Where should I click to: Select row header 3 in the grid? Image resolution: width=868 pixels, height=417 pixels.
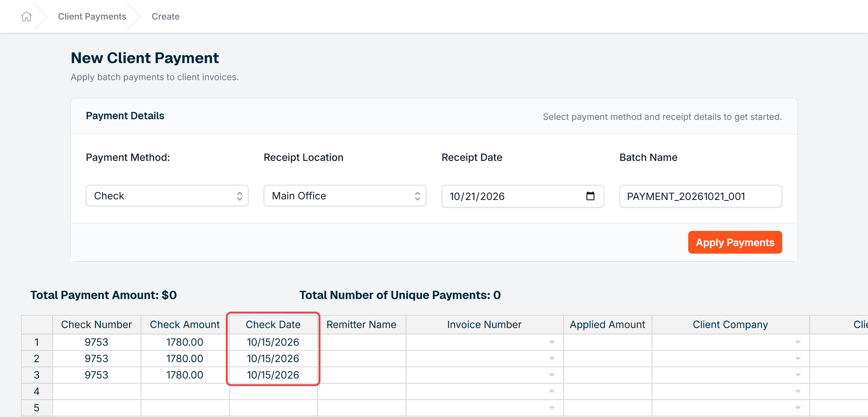[37, 375]
